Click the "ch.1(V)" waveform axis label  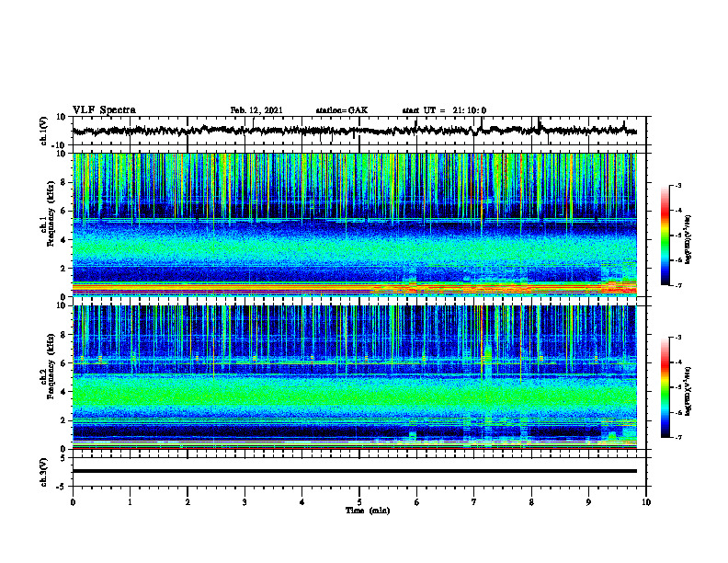point(44,131)
